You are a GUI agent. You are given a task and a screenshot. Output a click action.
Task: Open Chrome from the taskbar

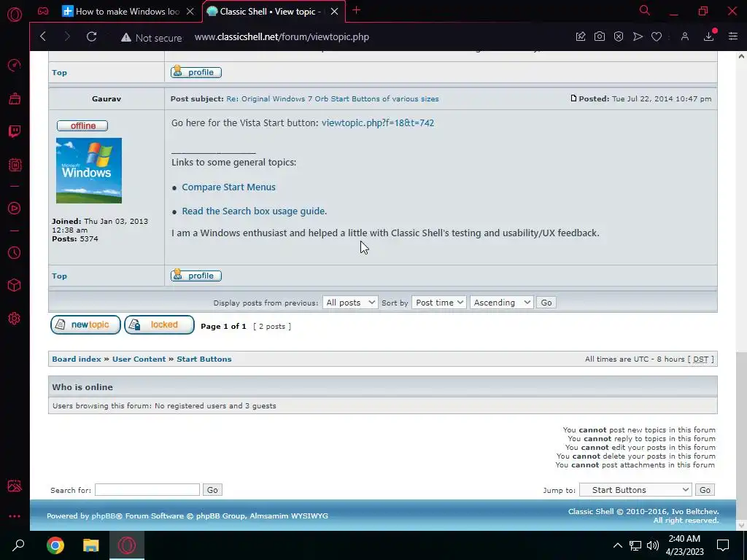pyautogui.click(x=55, y=545)
